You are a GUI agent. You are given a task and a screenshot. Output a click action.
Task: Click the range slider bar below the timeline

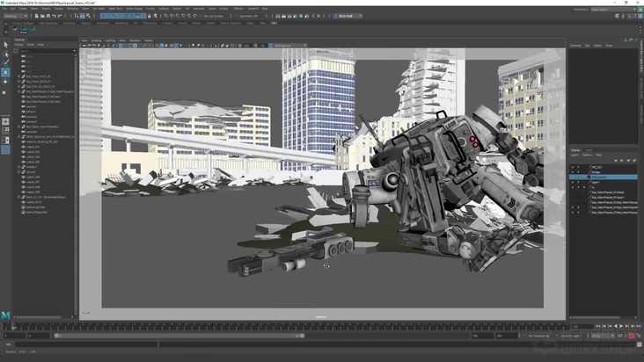179,336
